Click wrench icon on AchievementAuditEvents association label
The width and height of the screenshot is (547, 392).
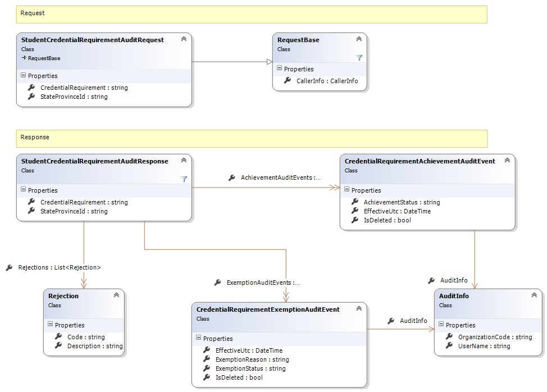coord(232,177)
